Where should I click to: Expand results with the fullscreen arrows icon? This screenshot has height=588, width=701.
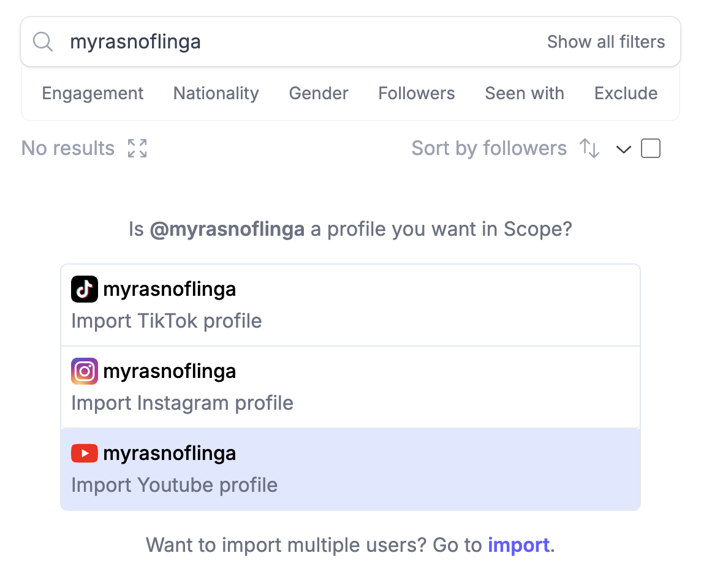[137, 148]
